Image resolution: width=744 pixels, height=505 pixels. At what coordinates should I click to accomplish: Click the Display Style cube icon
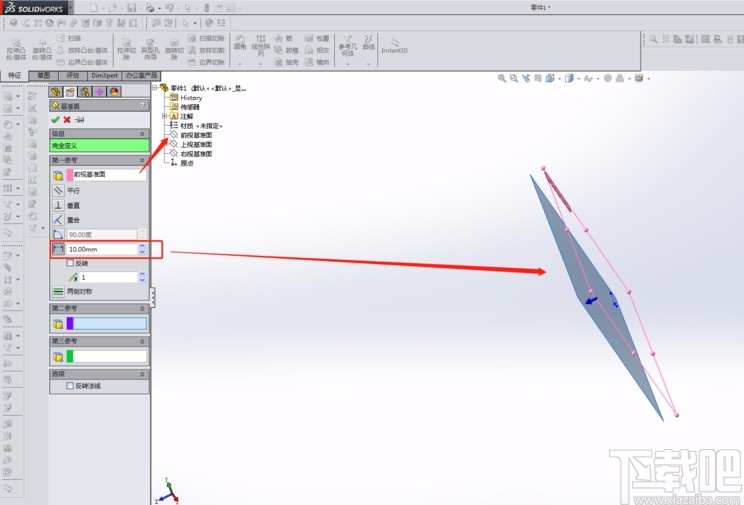click(569, 78)
